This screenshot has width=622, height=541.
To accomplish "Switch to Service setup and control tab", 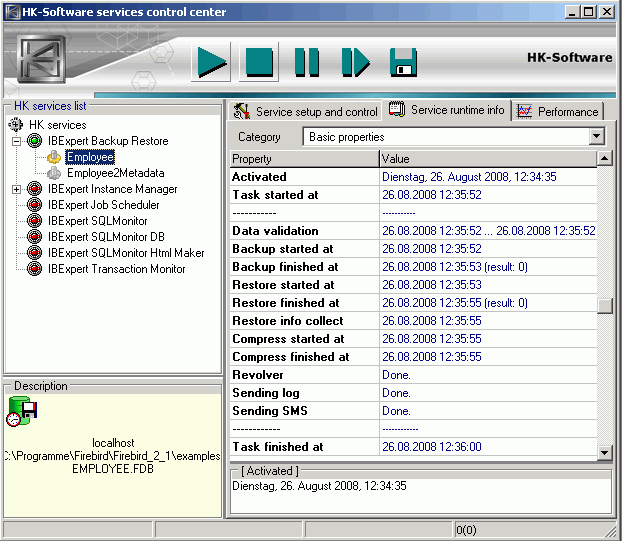I will (x=305, y=111).
